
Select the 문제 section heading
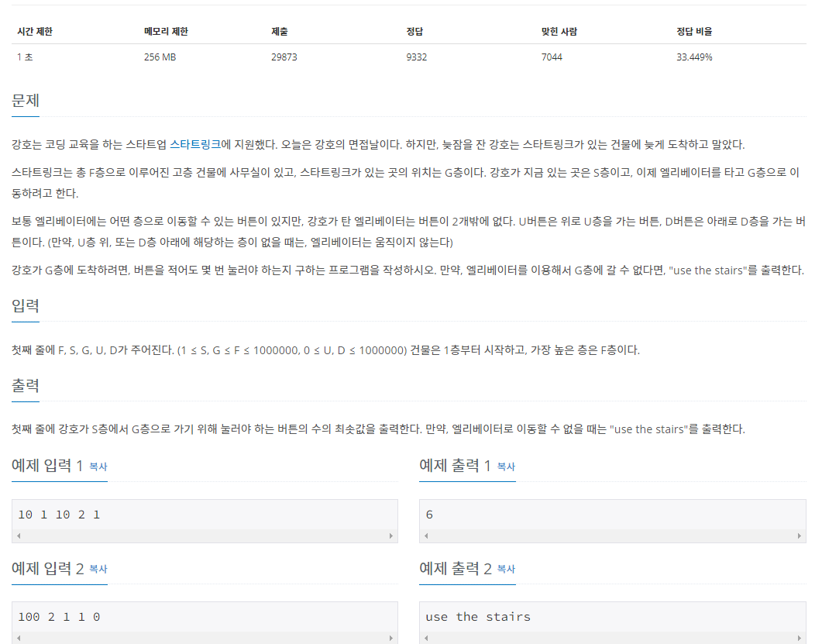pos(26,101)
